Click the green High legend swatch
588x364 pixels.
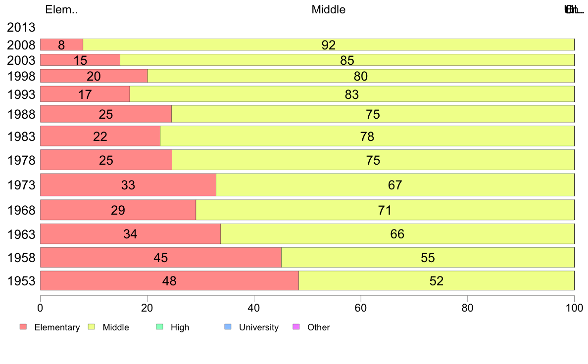(159, 327)
